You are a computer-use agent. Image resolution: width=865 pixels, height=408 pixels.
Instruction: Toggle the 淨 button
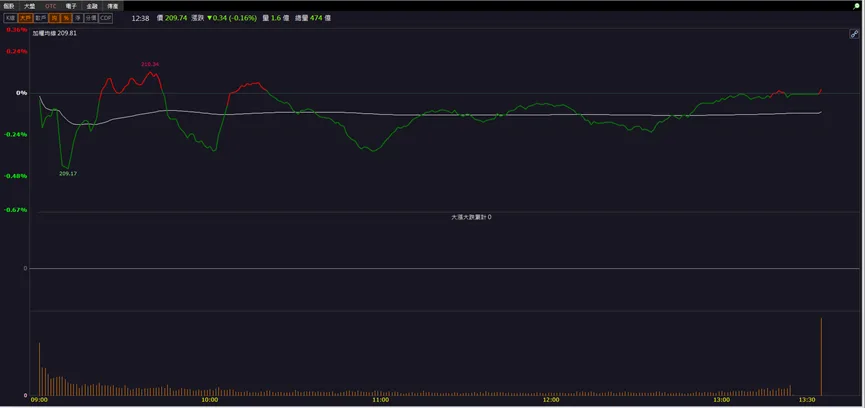click(x=78, y=18)
